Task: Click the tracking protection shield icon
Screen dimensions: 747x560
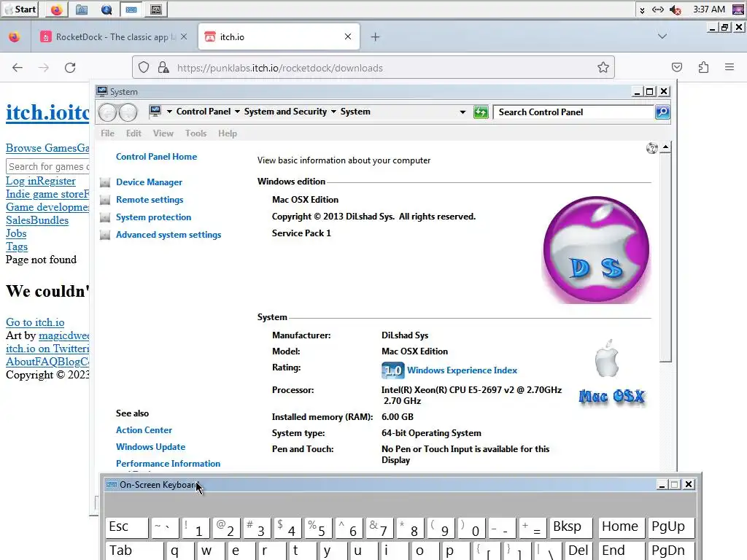Action: [x=144, y=68]
